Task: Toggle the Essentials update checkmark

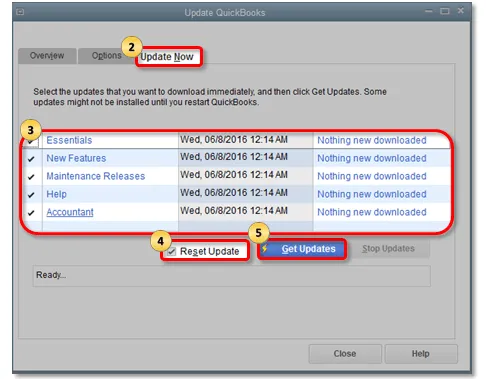Action: pyautogui.click(x=31, y=142)
